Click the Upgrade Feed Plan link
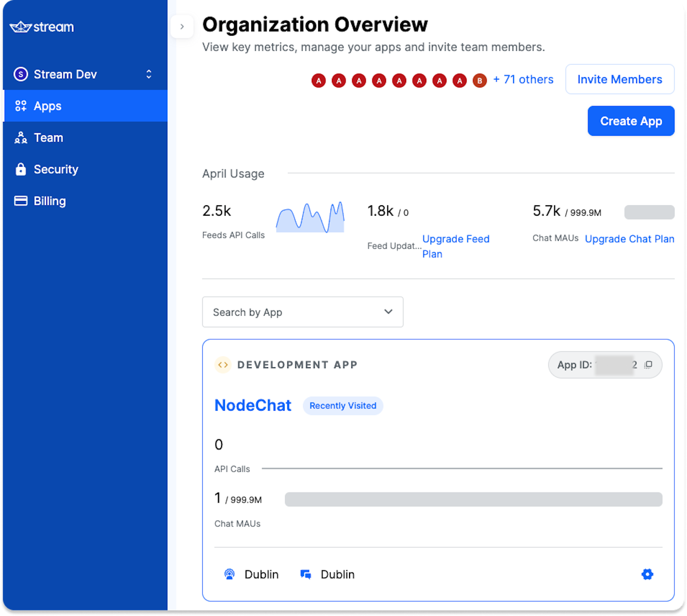The height and width of the screenshot is (616, 687). [x=455, y=239]
